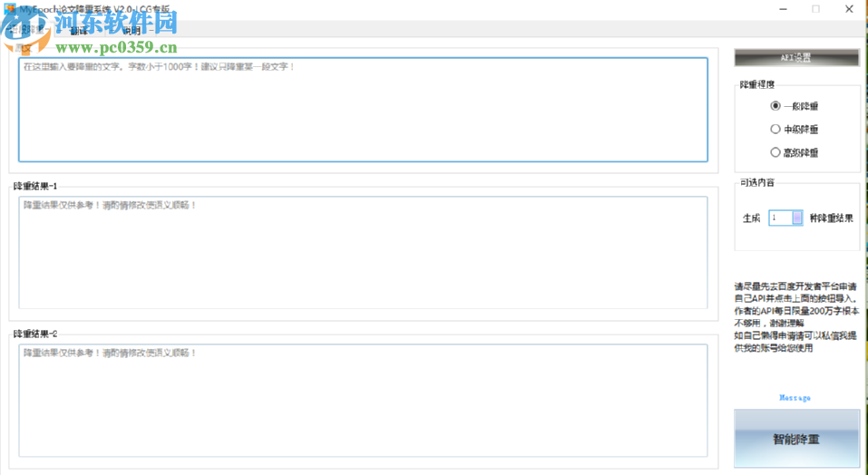Viewport: 868px width, 475px height.
Task: Switch to the 说明 tab
Action: coord(132,31)
